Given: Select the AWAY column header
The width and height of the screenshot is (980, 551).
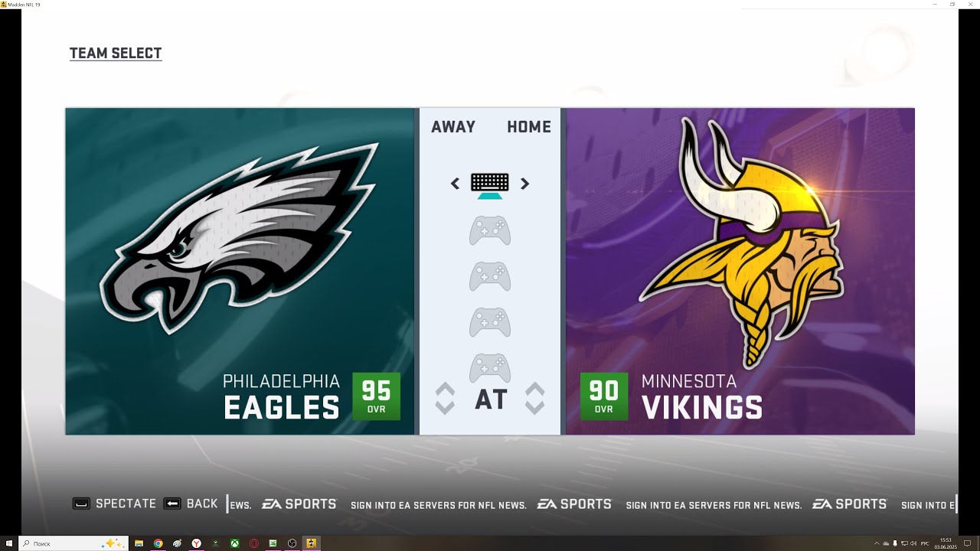Looking at the screenshot, I should point(453,127).
